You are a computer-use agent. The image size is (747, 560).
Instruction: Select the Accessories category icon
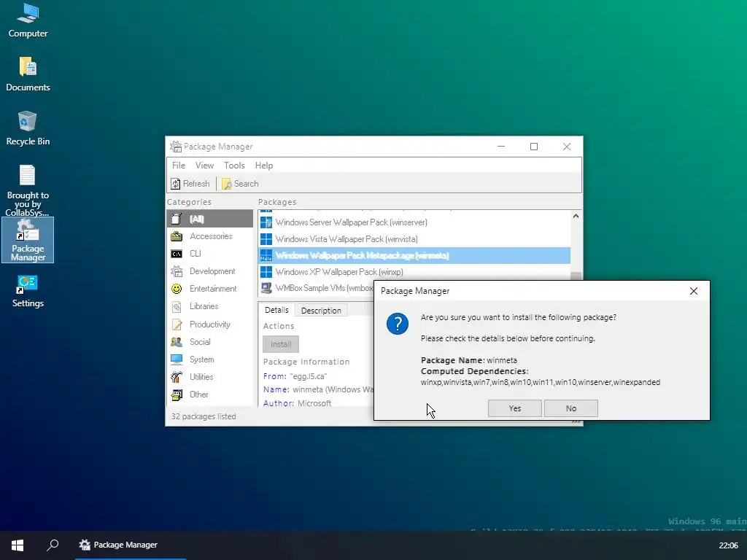click(177, 236)
